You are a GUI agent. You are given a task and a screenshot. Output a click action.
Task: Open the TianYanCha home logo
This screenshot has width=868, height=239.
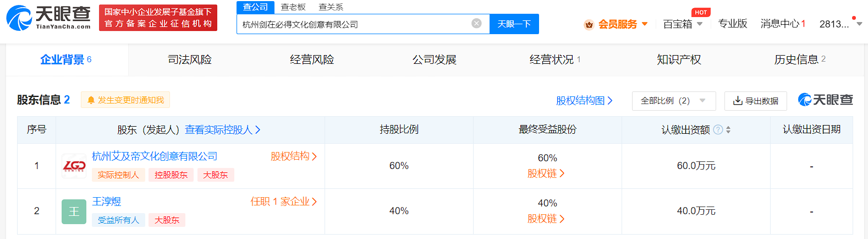[48, 18]
